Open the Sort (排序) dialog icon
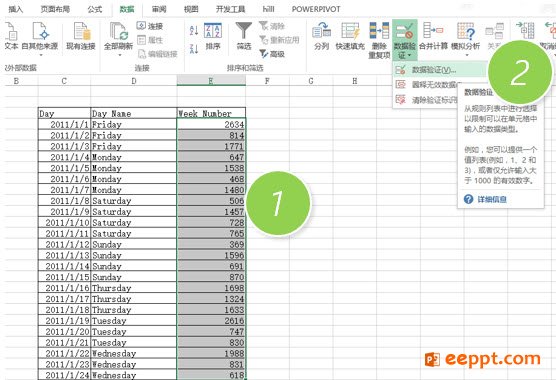 point(213,31)
